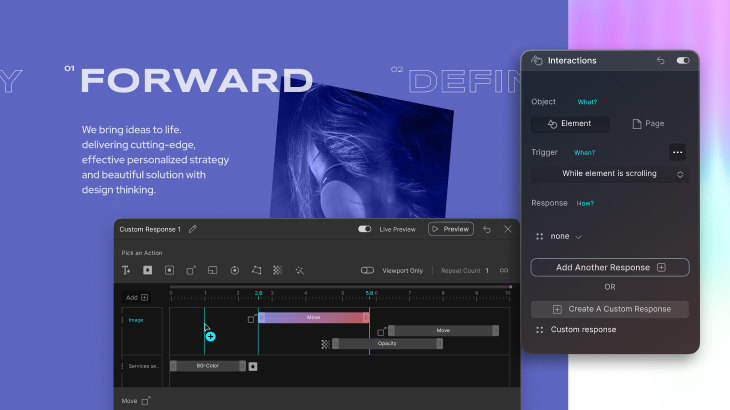
Task: Toggle the Interactions panel switch
Action: [683, 60]
